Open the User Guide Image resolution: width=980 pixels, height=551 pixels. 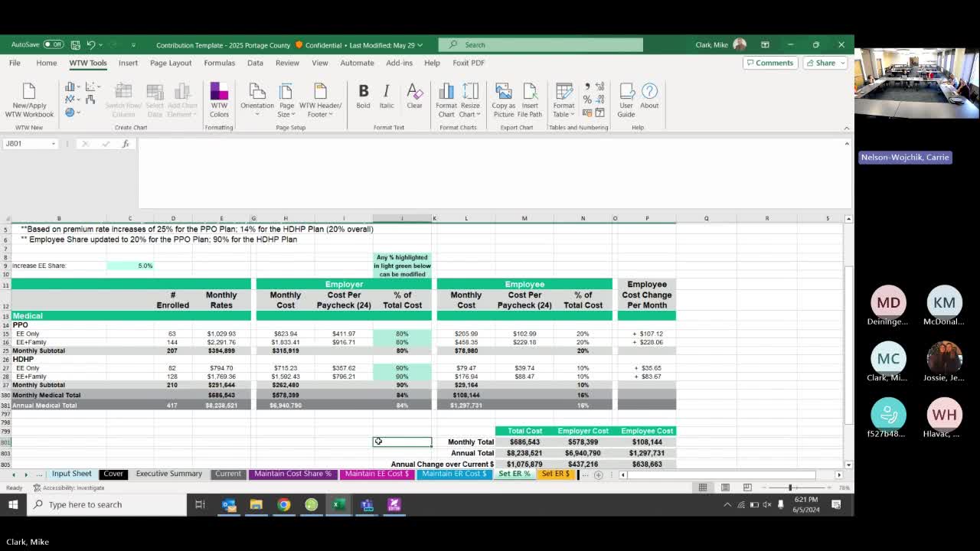(626, 93)
